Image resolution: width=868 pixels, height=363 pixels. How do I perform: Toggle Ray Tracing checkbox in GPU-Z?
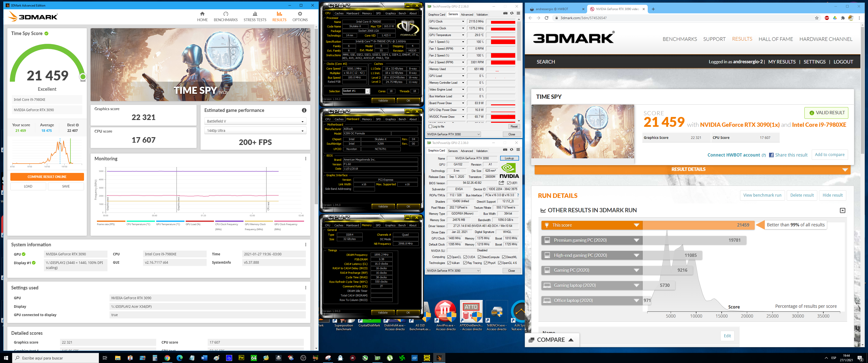point(465,263)
